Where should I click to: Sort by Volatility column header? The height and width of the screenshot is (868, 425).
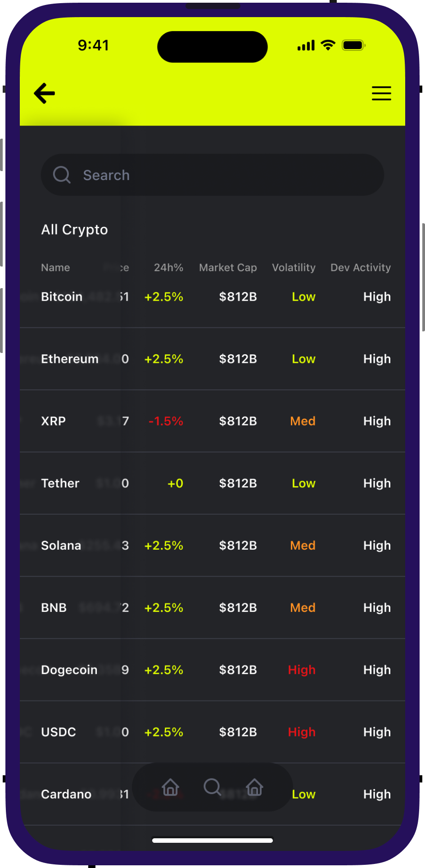(294, 267)
